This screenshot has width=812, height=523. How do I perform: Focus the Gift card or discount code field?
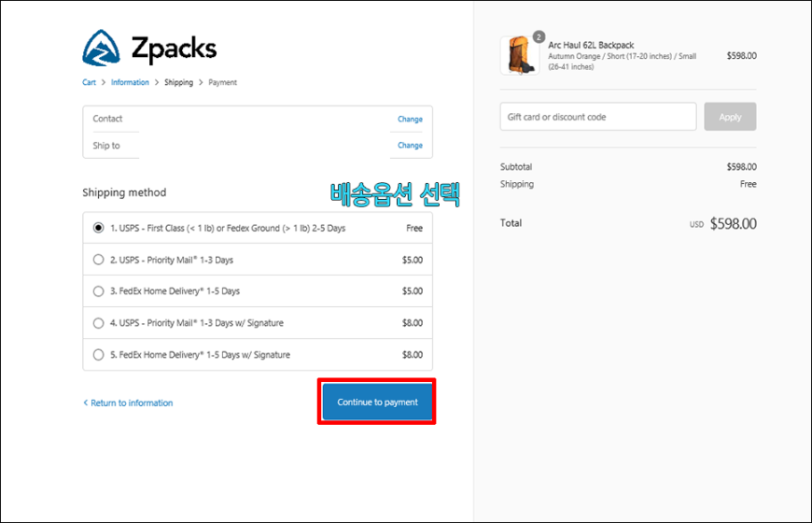coord(598,117)
